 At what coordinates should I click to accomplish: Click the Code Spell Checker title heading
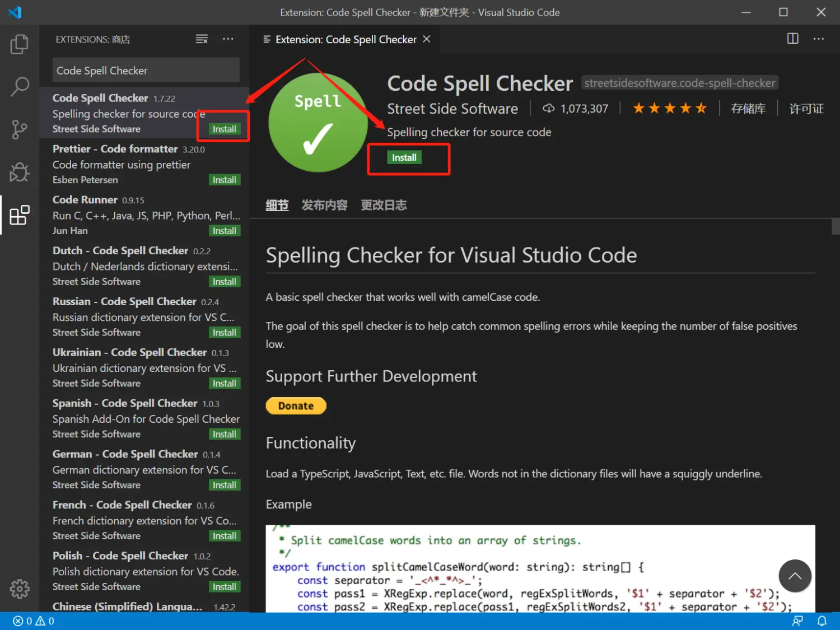coord(480,83)
